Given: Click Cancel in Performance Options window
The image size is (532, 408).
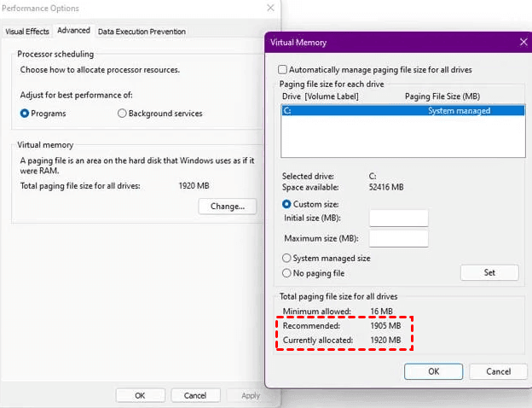Looking at the screenshot, I should pos(195,395).
